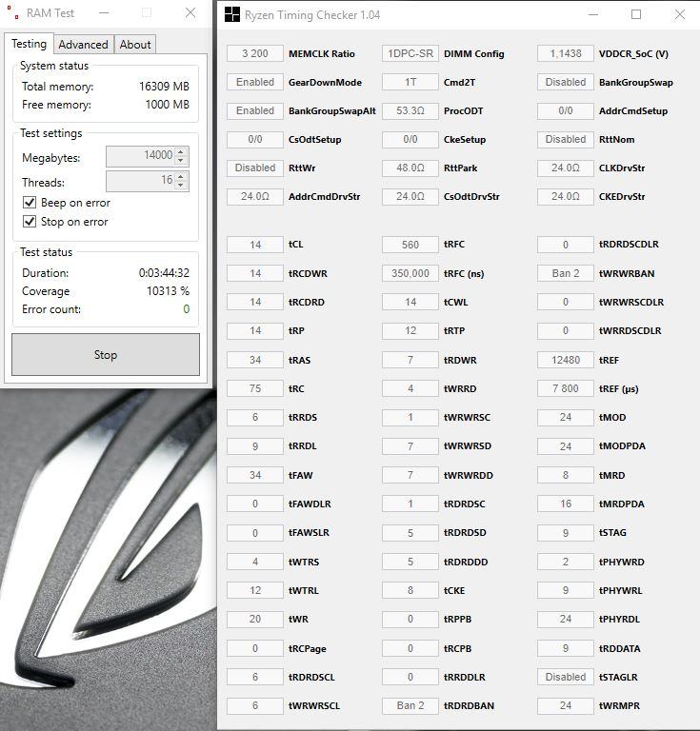This screenshot has height=731, width=700.
Task: Stop the running RAM test
Action: point(106,354)
